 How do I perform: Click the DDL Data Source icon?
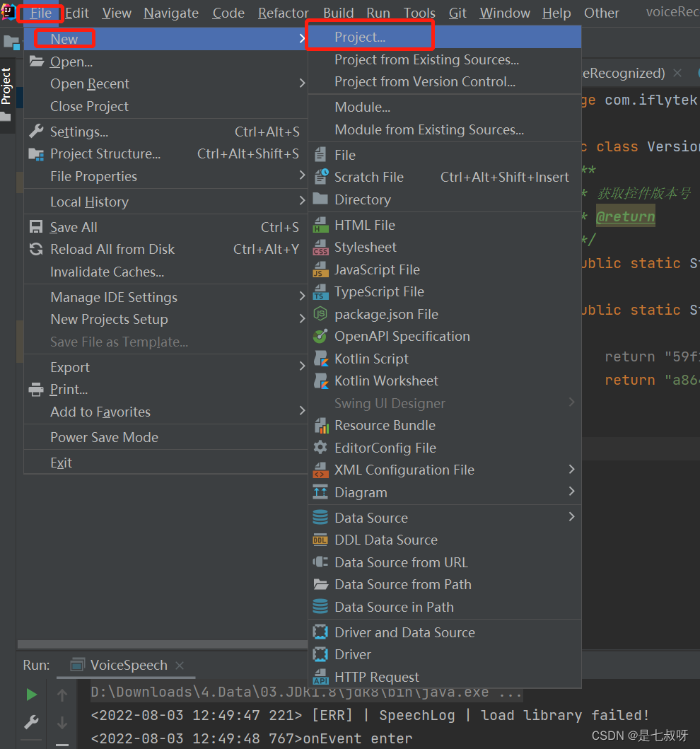click(x=320, y=540)
